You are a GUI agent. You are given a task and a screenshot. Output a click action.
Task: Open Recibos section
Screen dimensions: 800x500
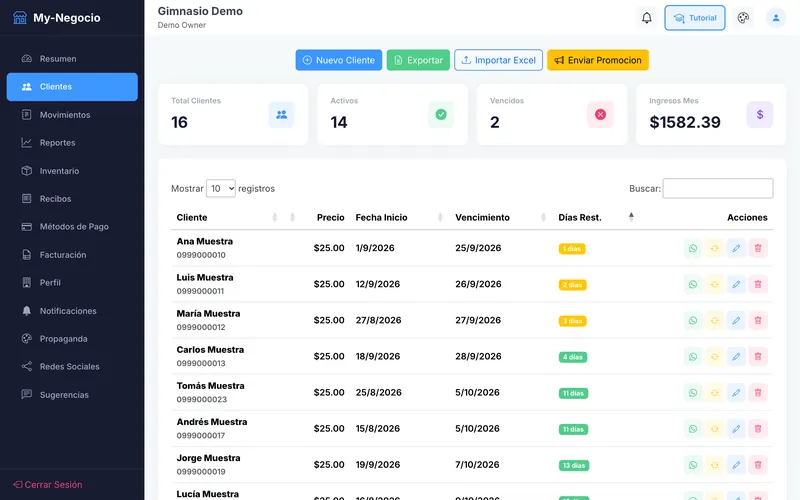pyautogui.click(x=72, y=198)
